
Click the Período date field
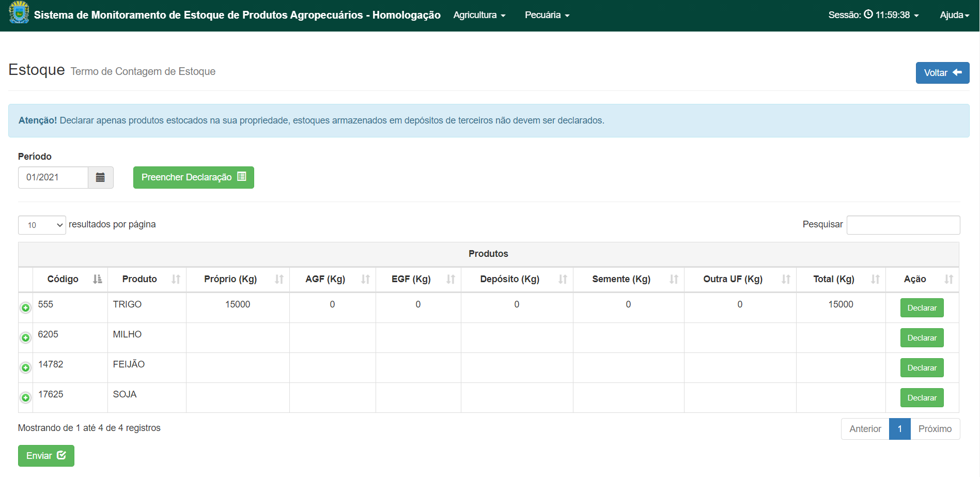click(x=53, y=177)
